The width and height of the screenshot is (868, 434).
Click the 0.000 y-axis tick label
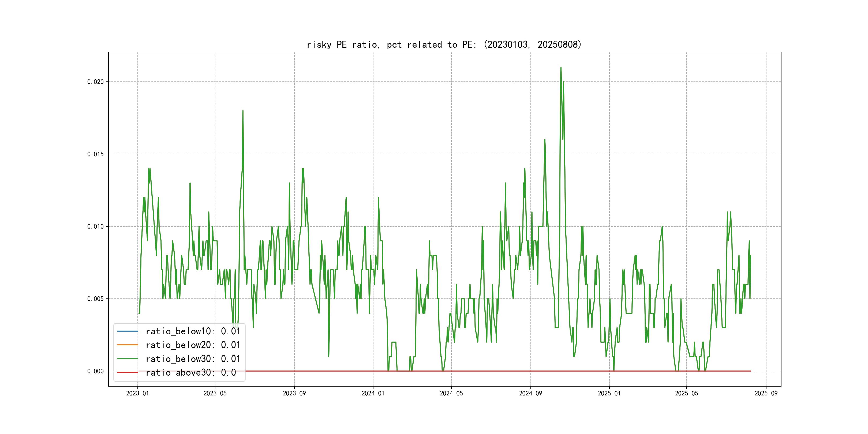(95, 371)
